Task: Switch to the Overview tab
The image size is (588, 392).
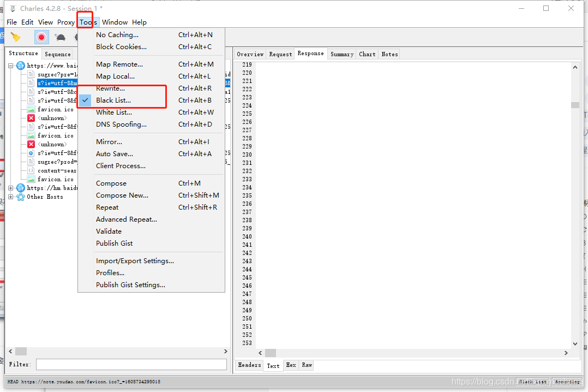Action: point(250,54)
